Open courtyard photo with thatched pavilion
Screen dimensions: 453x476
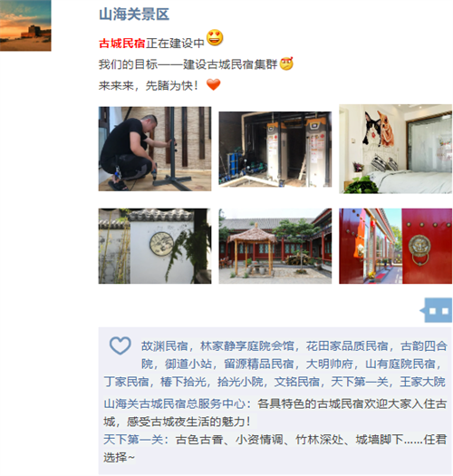click(275, 246)
